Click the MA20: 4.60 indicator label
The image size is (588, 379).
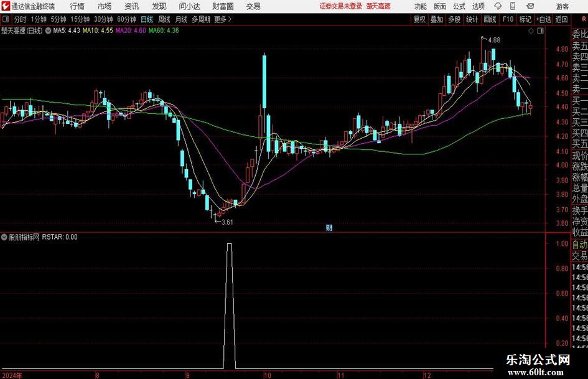click(x=131, y=30)
